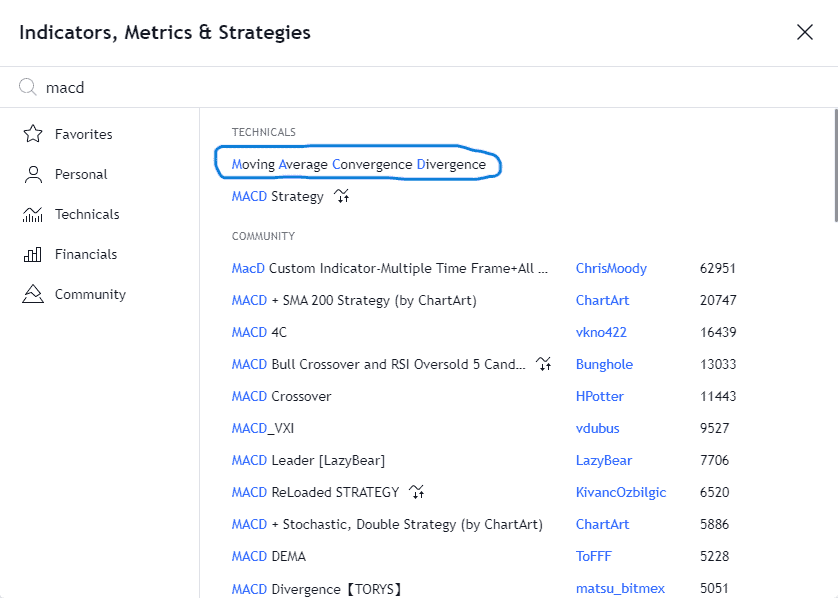
Task: Open author Bunghole's profile
Action: coord(604,364)
